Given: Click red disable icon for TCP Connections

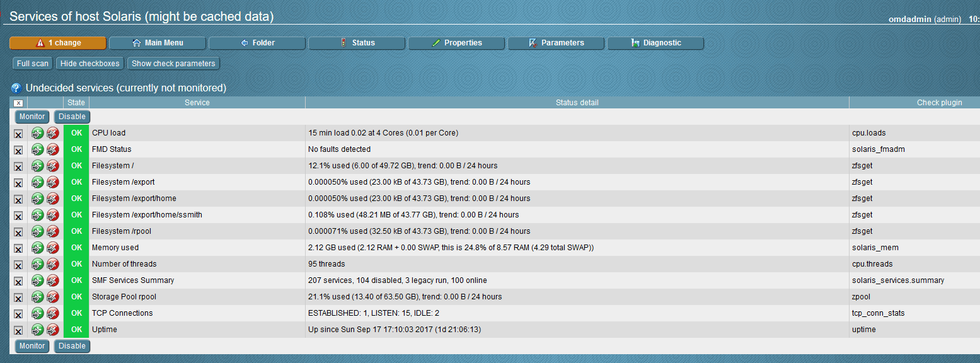Looking at the screenshot, I should tap(53, 313).
